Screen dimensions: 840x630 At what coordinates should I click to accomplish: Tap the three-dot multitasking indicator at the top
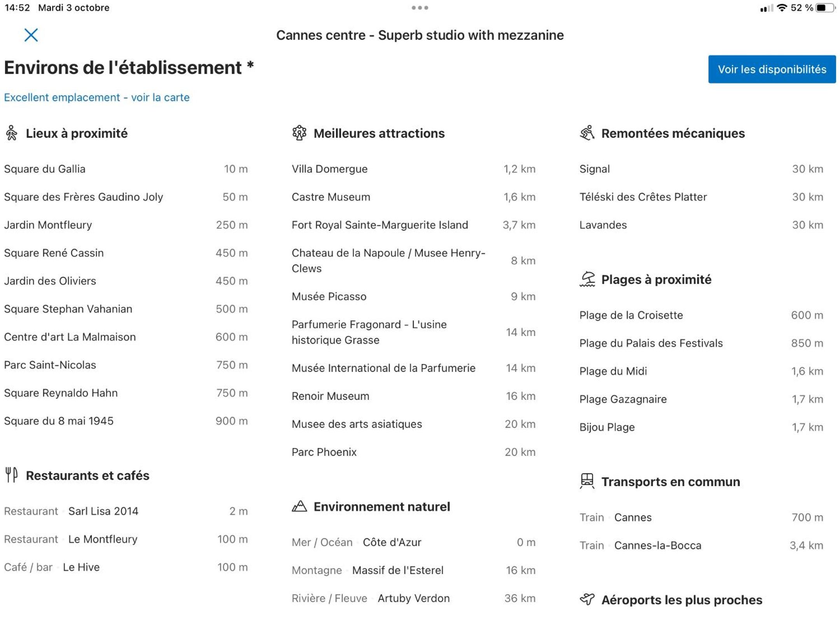coord(420,8)
